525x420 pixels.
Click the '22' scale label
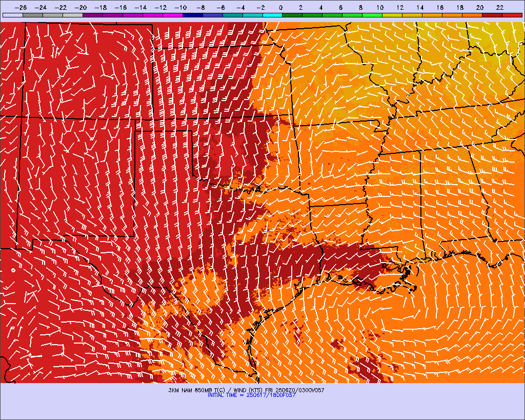coord(500,8)
